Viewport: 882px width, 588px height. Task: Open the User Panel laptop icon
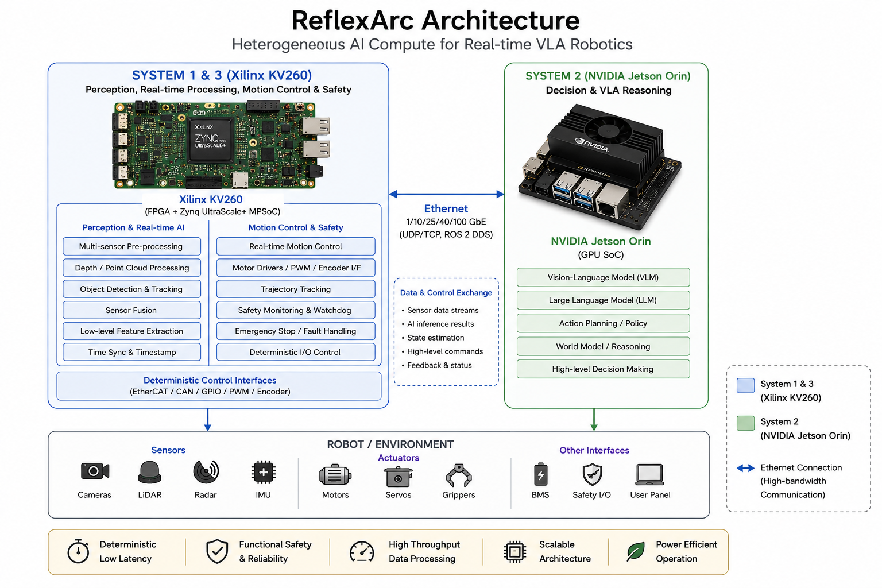click(650, 475)
